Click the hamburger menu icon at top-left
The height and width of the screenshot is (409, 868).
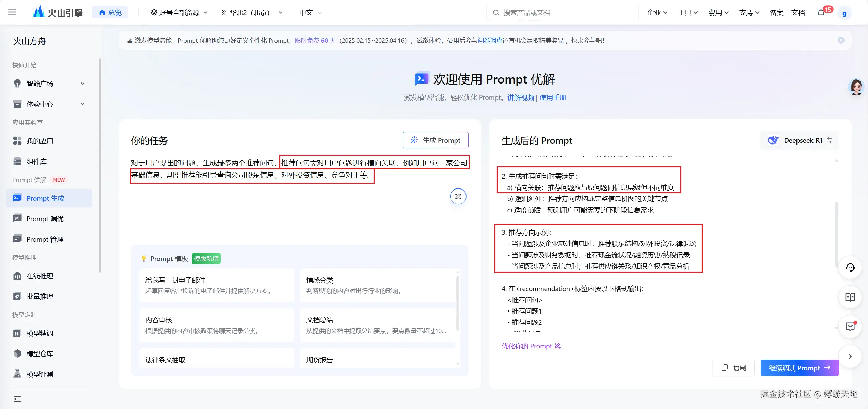12,12
